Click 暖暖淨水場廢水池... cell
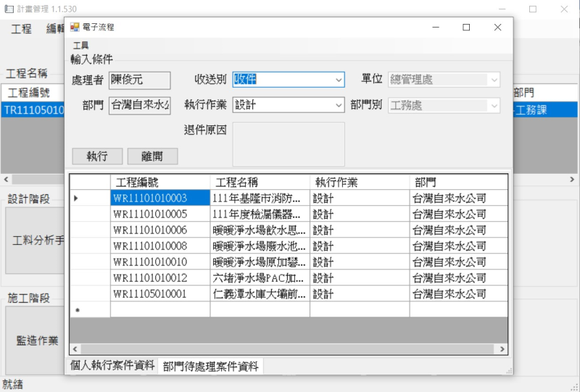The image size is (580, 392). tap(260, 246)
